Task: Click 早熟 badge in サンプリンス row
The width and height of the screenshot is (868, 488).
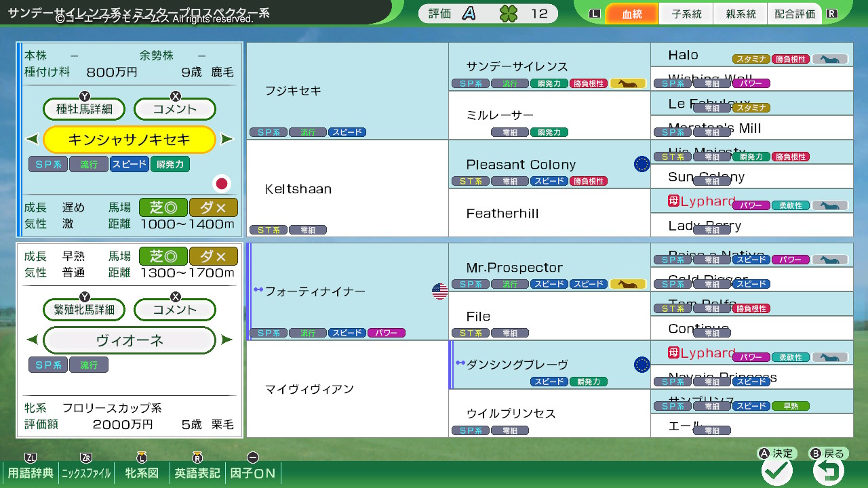Action: [x=791, y=406]
